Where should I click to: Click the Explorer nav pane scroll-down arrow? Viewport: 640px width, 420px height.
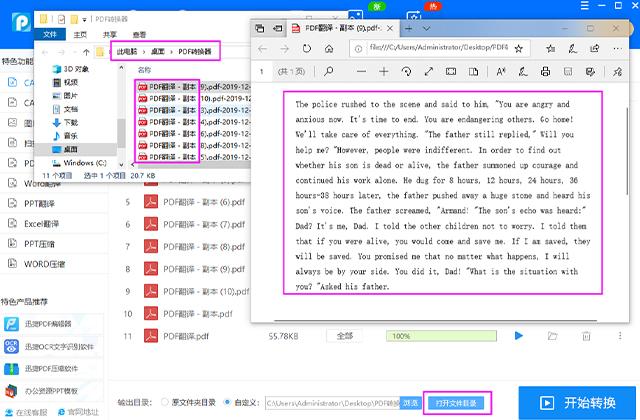121,164
